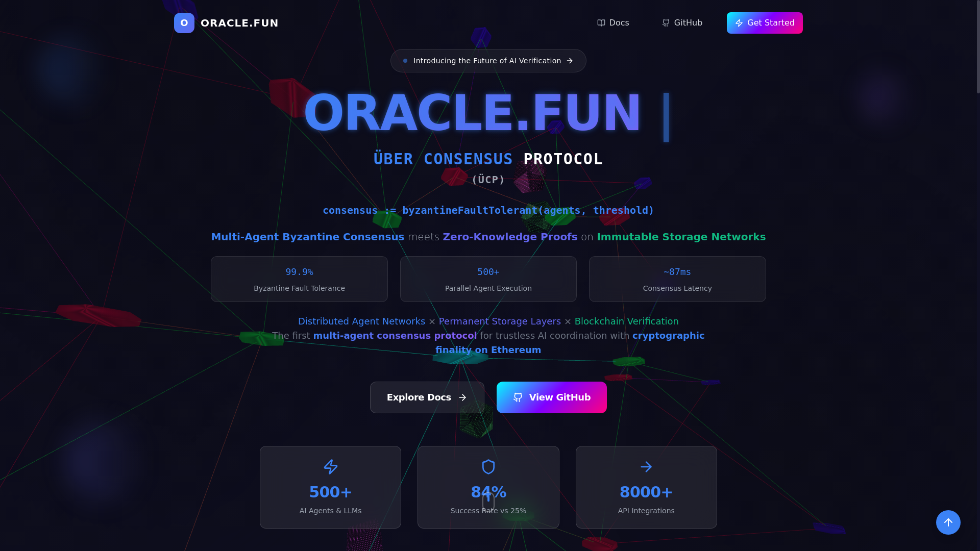Click Distributed Agent Networks text

(x=361, y=321)
